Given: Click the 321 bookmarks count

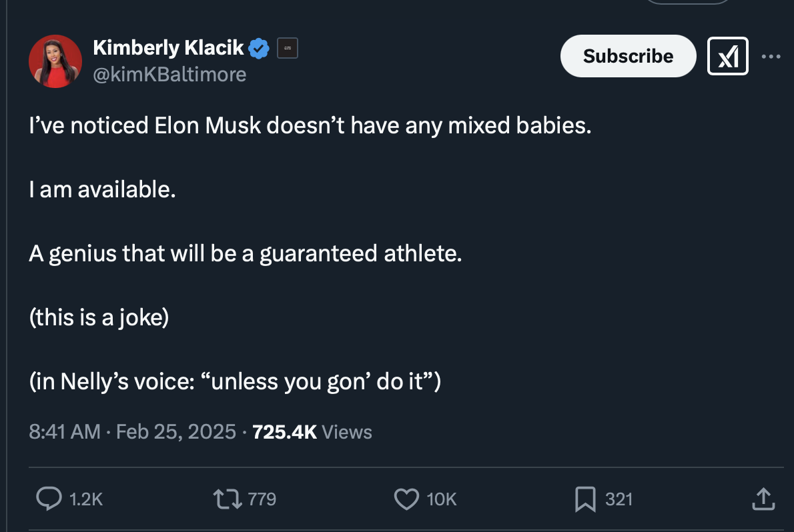Looking at the screenshot, I should (619, 499).
